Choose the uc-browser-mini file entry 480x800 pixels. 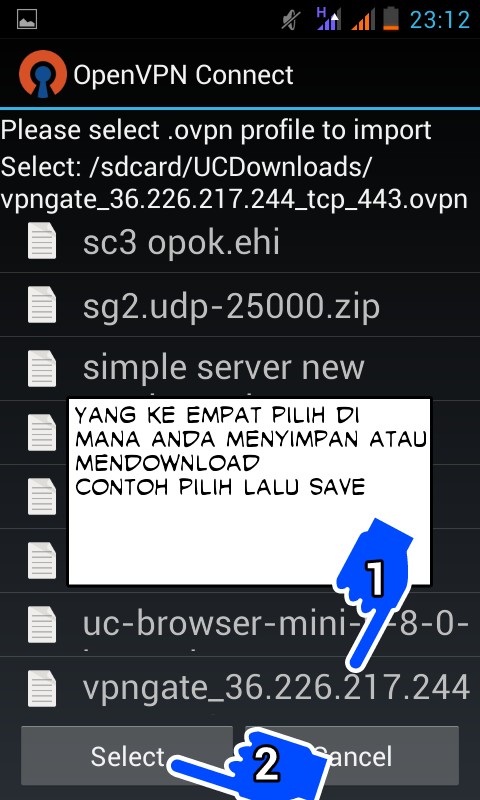(240, 624)
